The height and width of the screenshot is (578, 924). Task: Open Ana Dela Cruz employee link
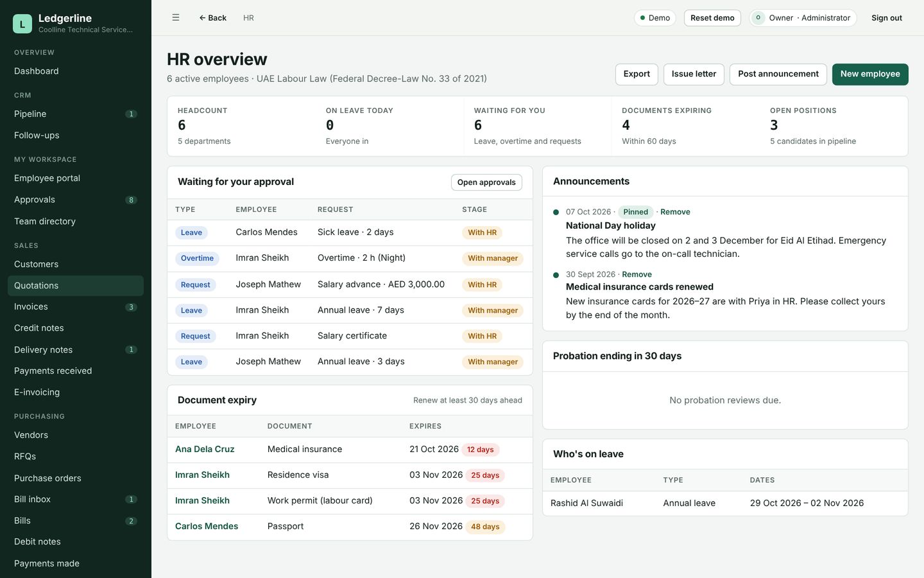pos(205,450)
